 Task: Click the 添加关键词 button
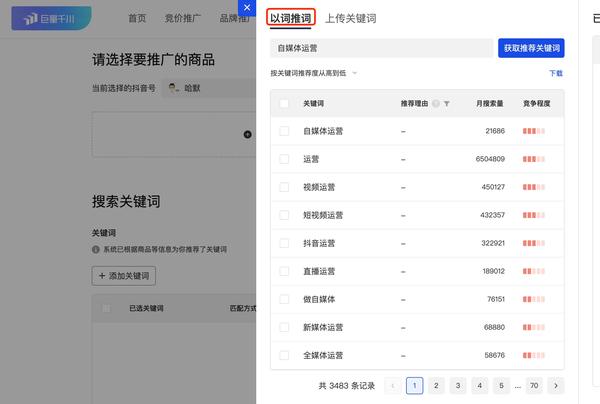[124, 276]
